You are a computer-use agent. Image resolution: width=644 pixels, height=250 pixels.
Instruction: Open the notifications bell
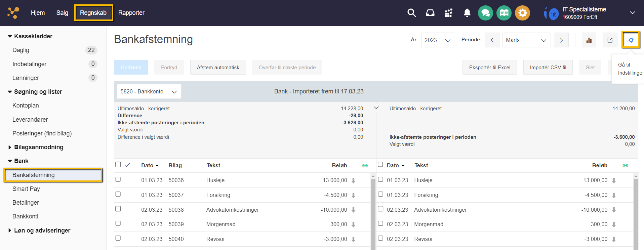tap(467, 13)
